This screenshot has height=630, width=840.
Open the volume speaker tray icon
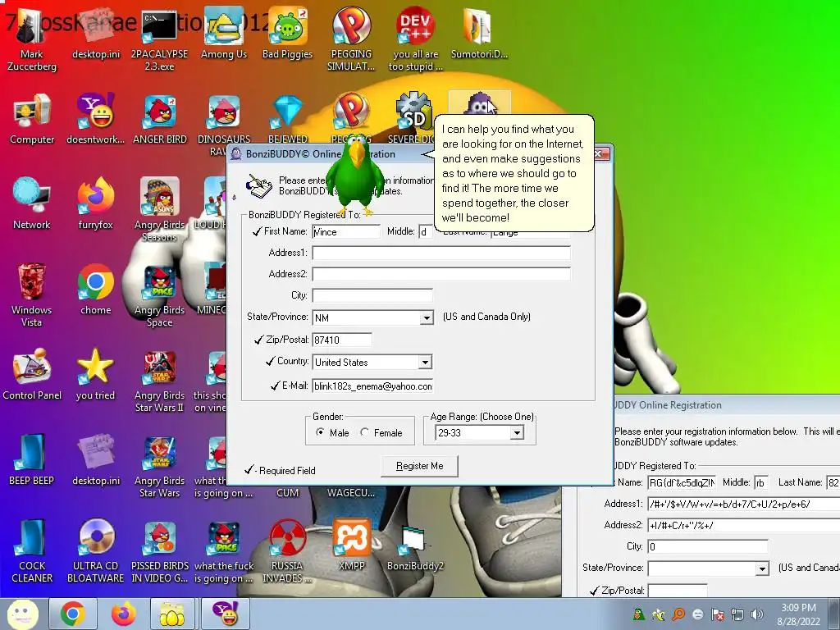pyautogui.click(x=757, y=614)
